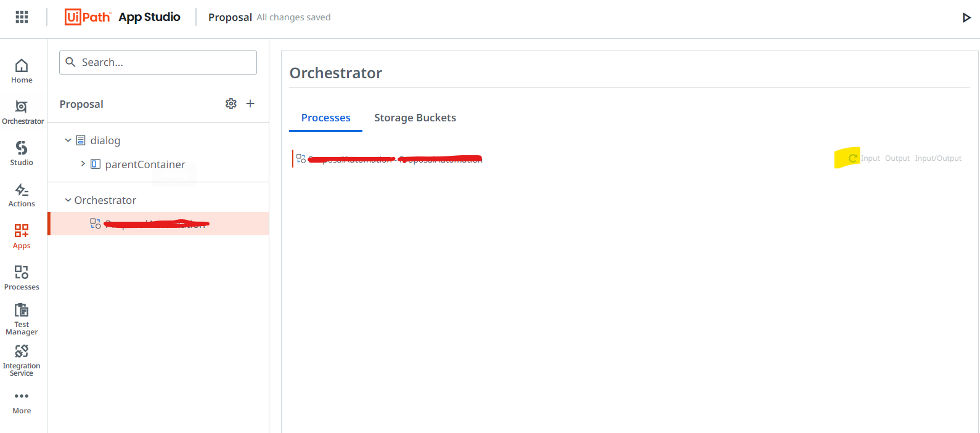Open the app launcher grid icon
Image resolution: width=980 pixels, height=433 pixels.
[x=22, y=17]
